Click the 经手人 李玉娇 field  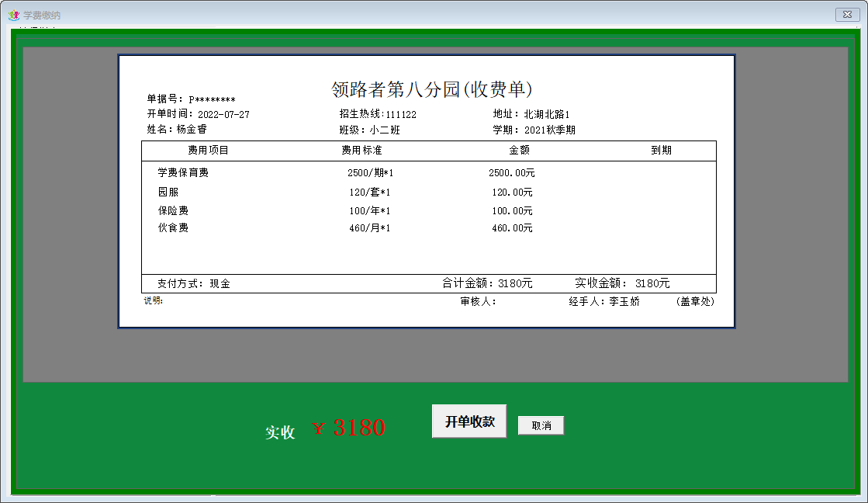[x=604, y=302]
